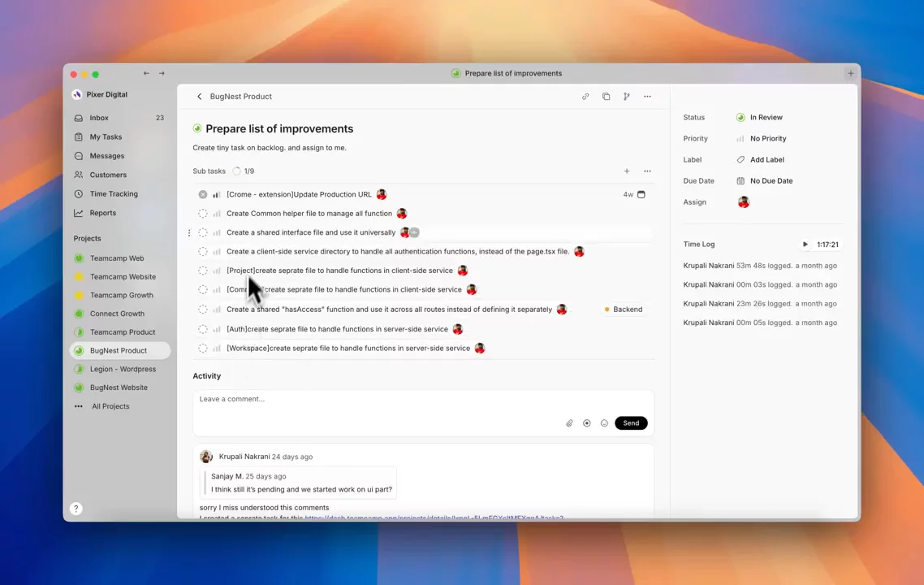Open the Teamcamp Website project
This screenshot has width=924, height=585.
pos(123,276)
